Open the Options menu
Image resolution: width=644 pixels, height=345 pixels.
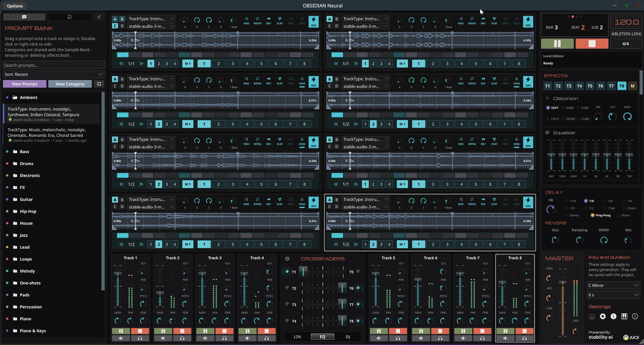pos(15,6)
